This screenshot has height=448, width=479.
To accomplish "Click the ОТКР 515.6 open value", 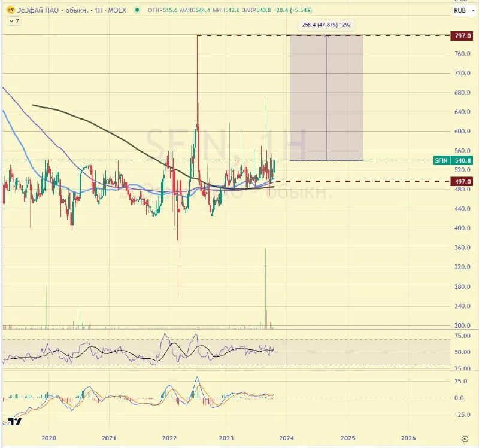I will click(x=162, y=10).
